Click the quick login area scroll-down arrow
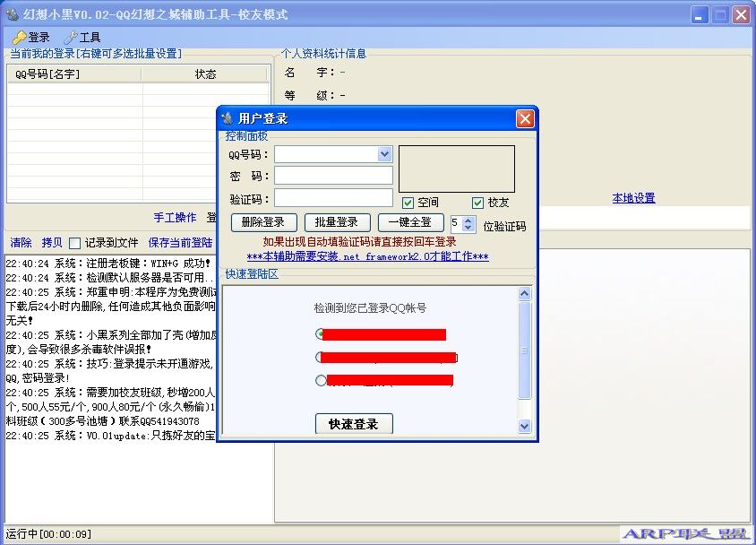This screenshot has width=756, height=545. point(525,426)
